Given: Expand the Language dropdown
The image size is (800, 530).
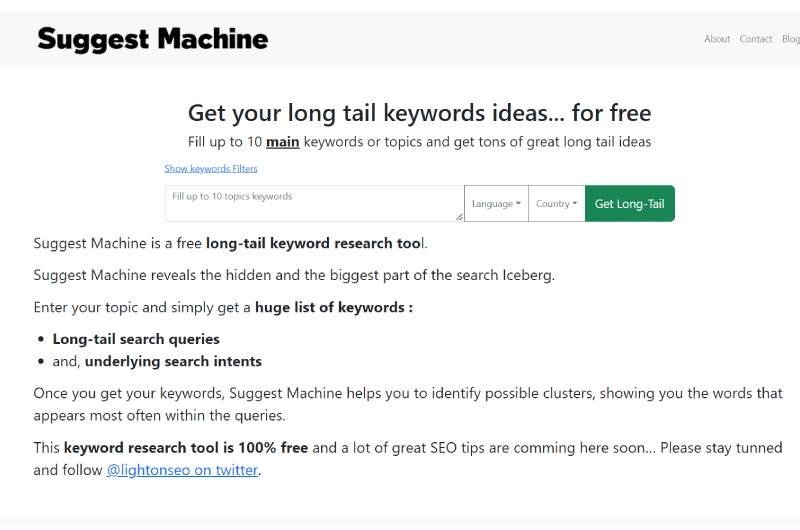Looking at the screenshot, I should pos(496,204).
